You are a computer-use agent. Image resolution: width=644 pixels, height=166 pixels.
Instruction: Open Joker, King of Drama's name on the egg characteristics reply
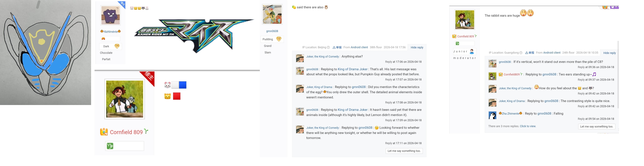[319, 87]
